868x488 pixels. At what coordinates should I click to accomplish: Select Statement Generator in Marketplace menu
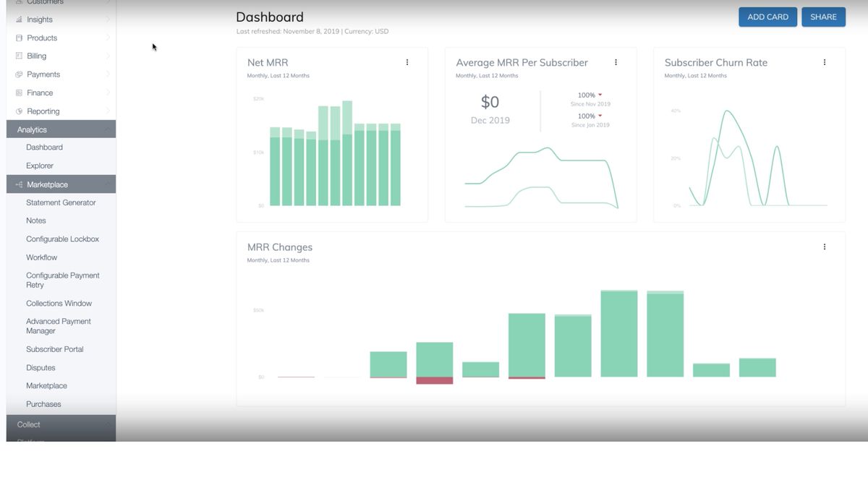click(x=61, y=202)
